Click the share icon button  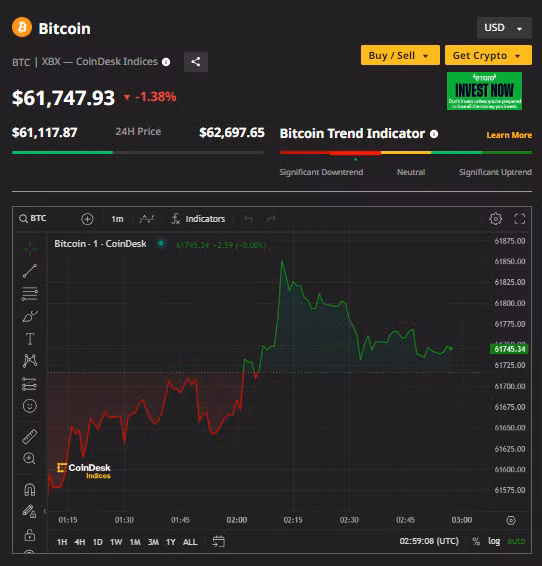coord(196,62)
